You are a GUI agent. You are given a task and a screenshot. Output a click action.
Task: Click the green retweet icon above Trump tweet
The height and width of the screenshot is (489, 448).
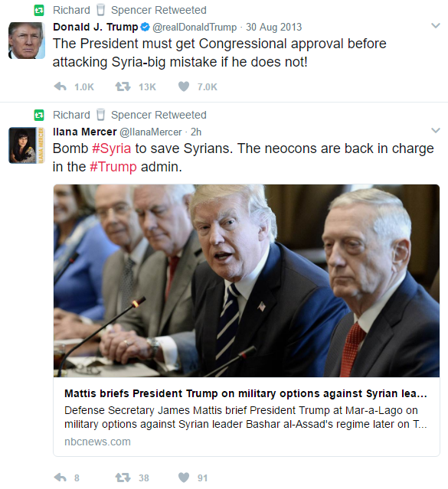pyautogui.click(x=39, y=11)
